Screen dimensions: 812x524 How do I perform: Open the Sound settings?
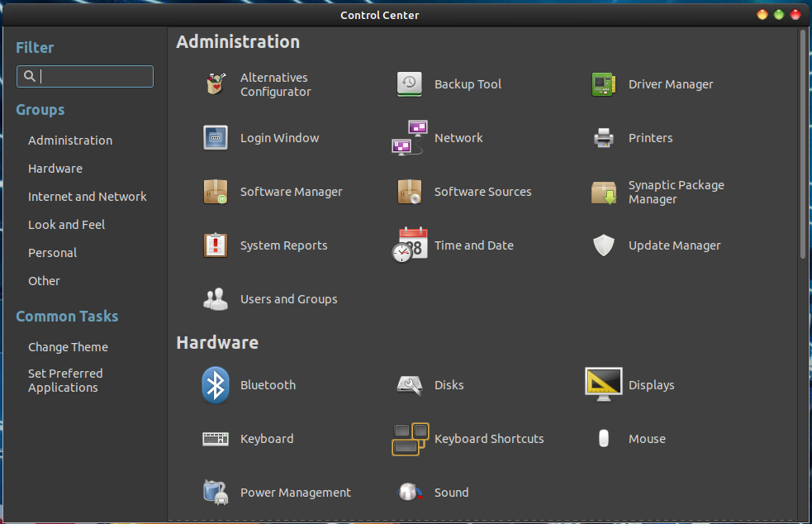pos(451,492)
